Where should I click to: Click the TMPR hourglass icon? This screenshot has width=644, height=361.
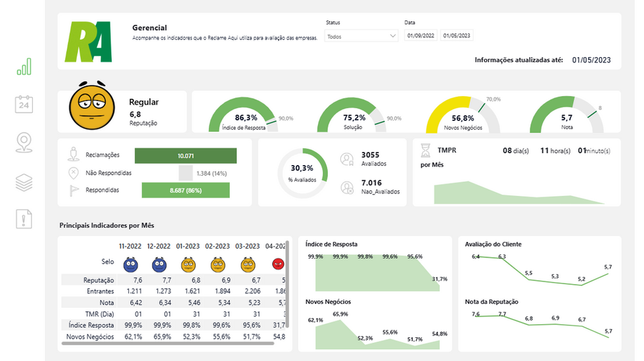point(426,151)
